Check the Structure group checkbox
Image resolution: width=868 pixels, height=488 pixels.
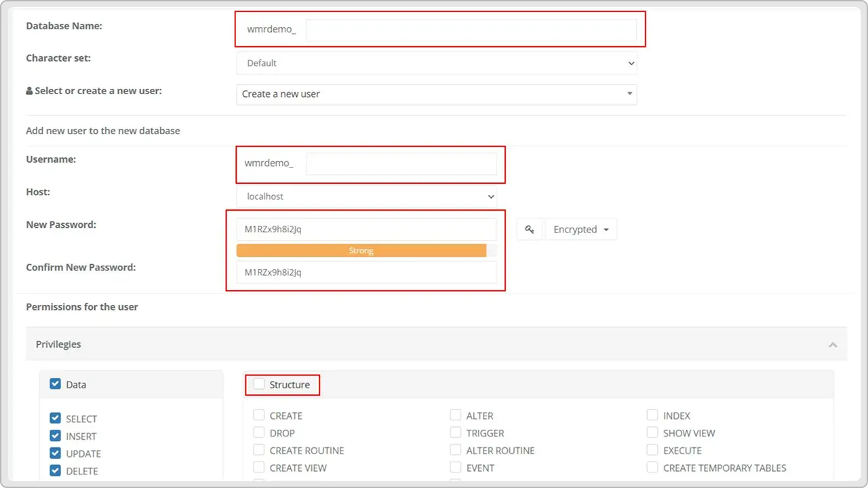[259, 384]
